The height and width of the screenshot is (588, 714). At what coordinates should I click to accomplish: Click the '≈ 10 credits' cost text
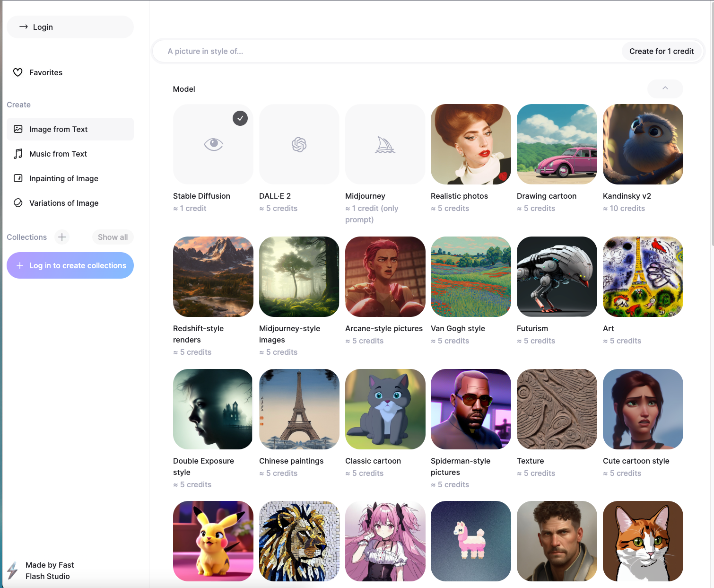click(624, 208)
